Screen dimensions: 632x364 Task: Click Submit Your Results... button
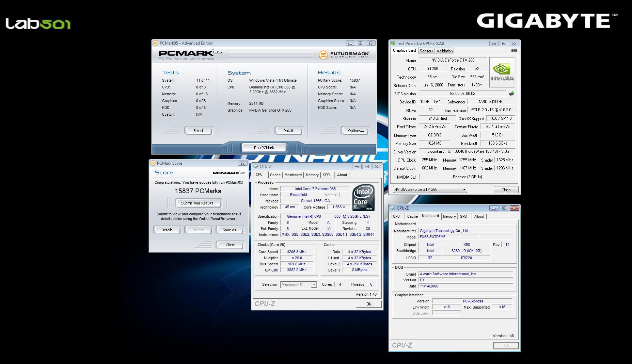pyautogui.click(x=199, y=203)
